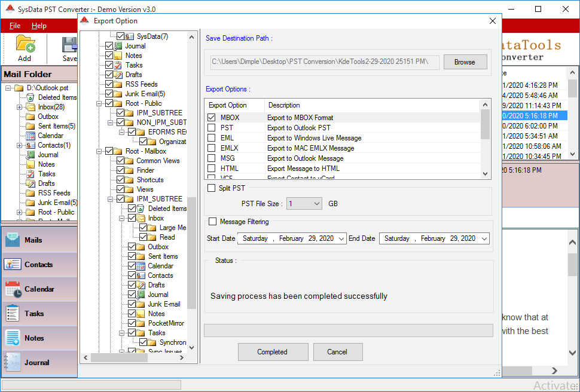Open the Help menu

[39, 26]
